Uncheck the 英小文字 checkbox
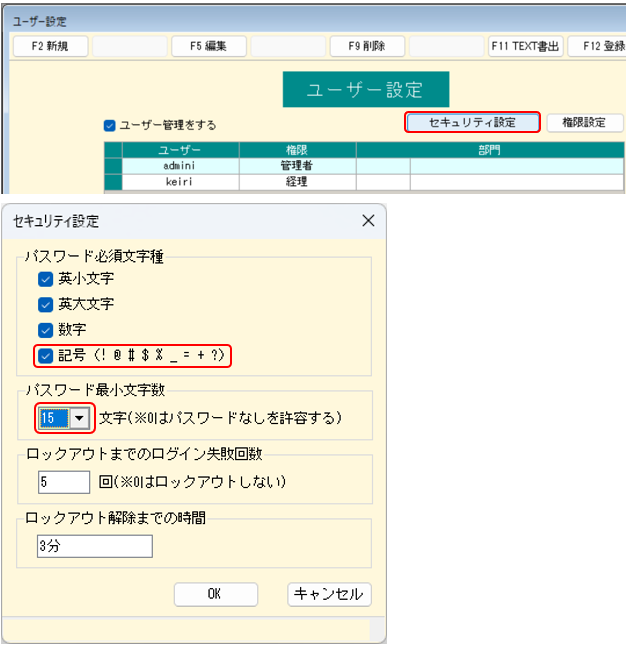The height and width of the screenshot is (647, 627). [x=45, y=279]
